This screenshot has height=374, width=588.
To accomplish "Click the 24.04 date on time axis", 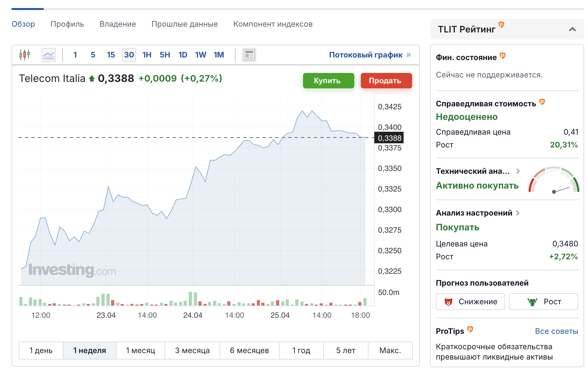I will [193, 315].
